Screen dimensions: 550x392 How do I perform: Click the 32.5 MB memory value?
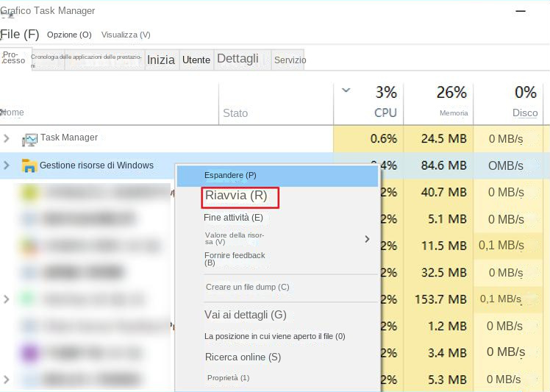coord(443,273)
